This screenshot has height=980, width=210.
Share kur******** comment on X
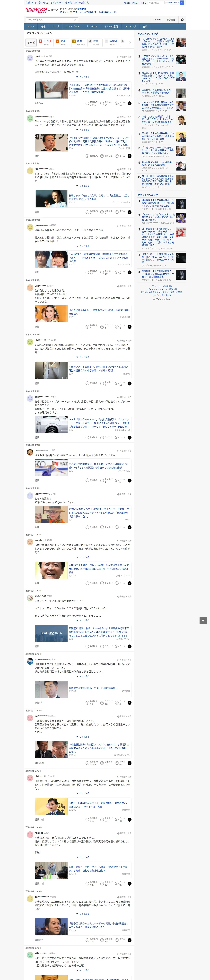(x=130, y=527)
